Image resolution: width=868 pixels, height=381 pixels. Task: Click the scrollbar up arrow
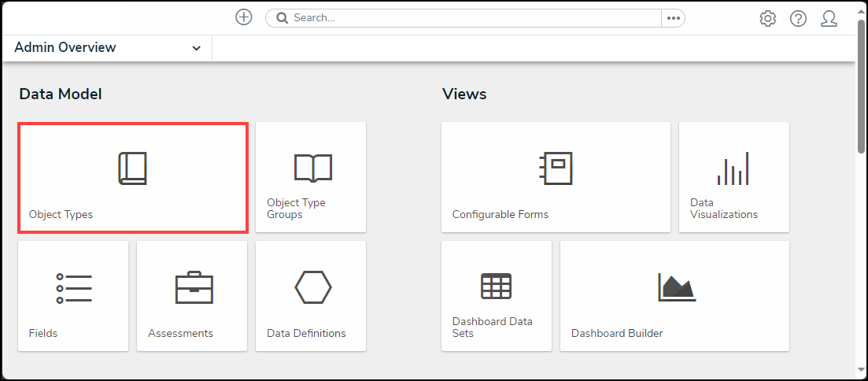pos(861,10)
